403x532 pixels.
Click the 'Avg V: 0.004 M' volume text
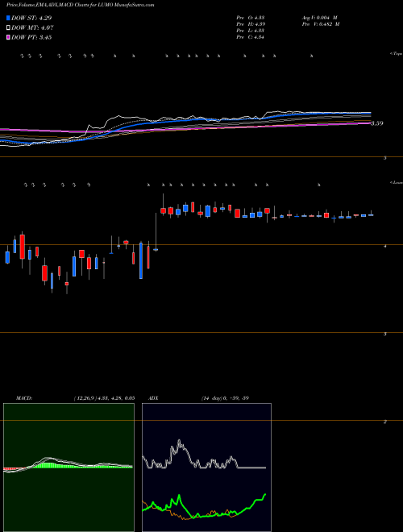319,18
